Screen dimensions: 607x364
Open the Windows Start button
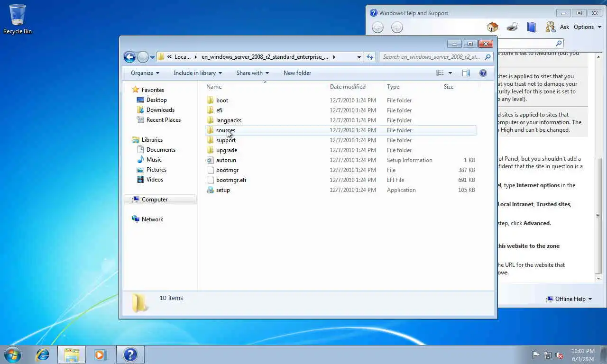13,355
